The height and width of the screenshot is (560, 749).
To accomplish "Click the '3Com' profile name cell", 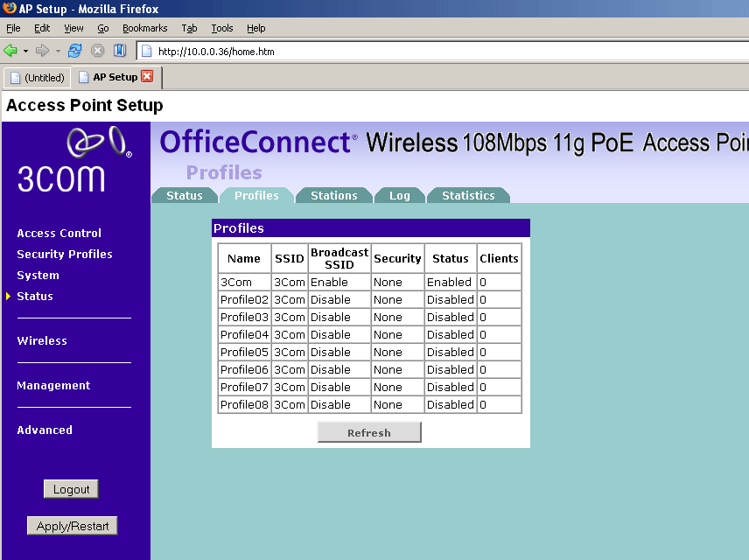I will (245, 283).
